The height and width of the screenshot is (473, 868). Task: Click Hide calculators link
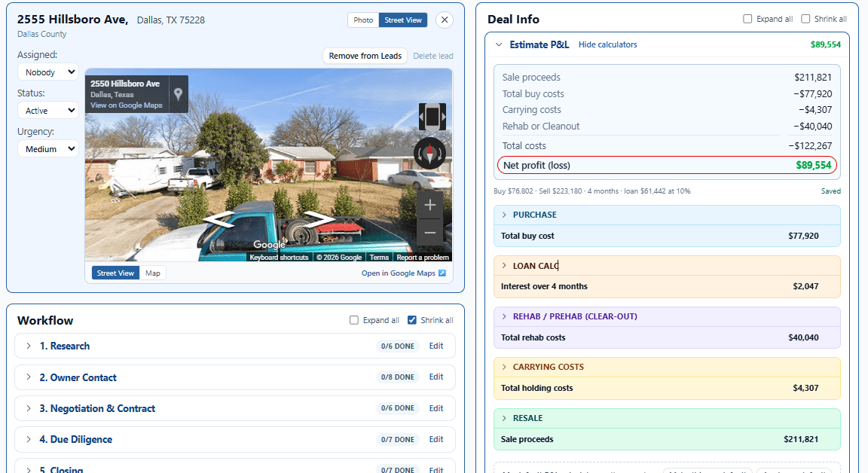pyautogui.click(x=608, y=44)
